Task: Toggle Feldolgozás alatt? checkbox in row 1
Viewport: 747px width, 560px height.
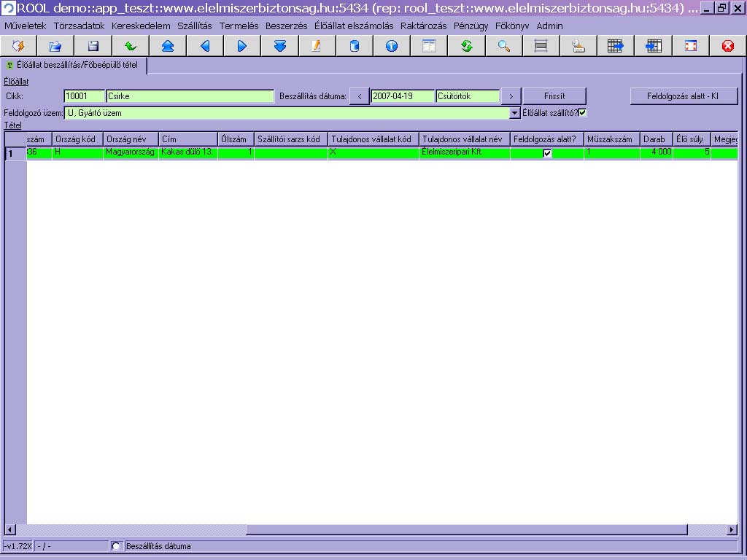Action: coord(547,153)
